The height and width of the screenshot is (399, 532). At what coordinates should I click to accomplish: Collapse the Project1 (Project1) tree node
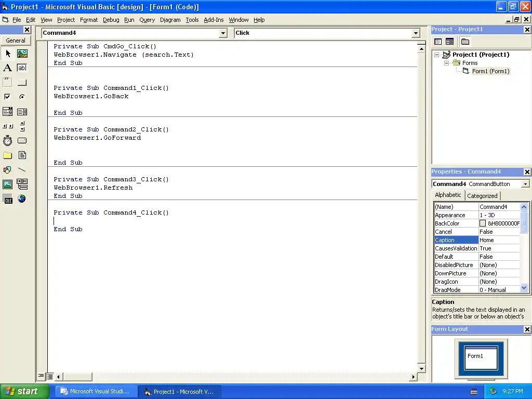[437, 55]
